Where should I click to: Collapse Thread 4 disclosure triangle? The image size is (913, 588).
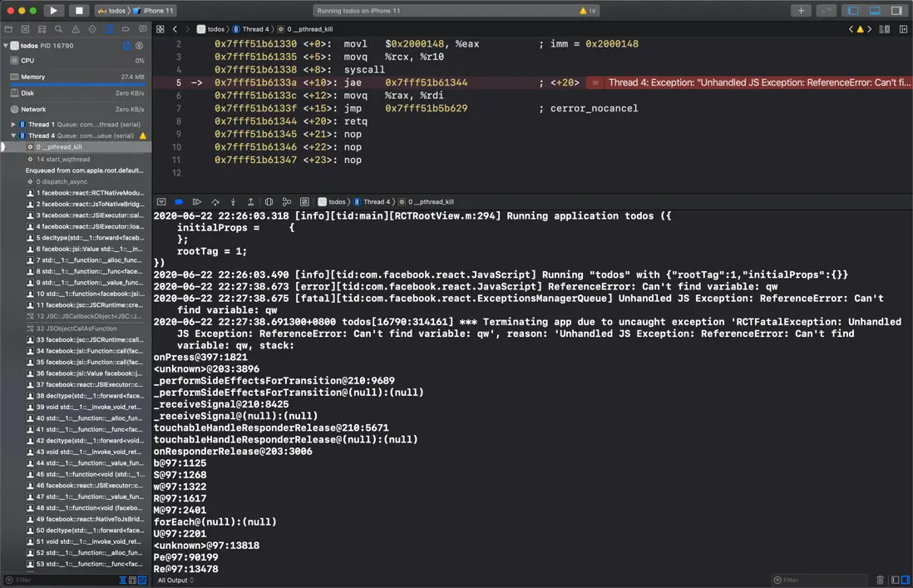13,136
